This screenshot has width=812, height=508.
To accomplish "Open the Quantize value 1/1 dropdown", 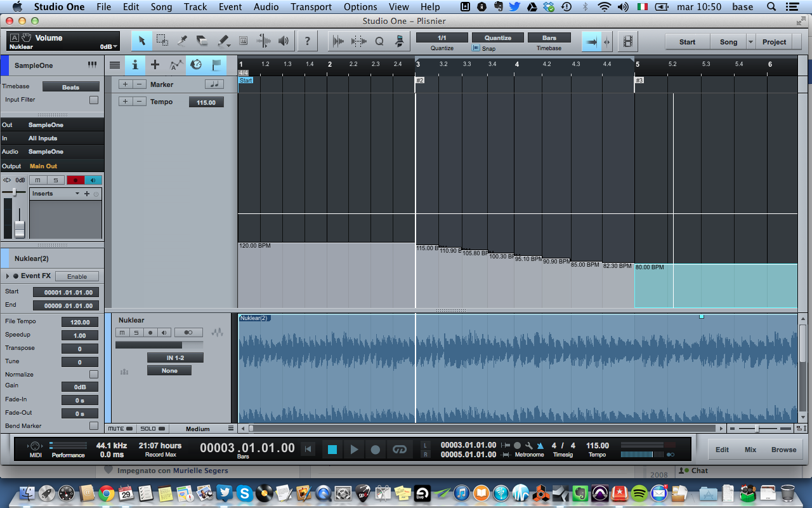I will 442,38.
